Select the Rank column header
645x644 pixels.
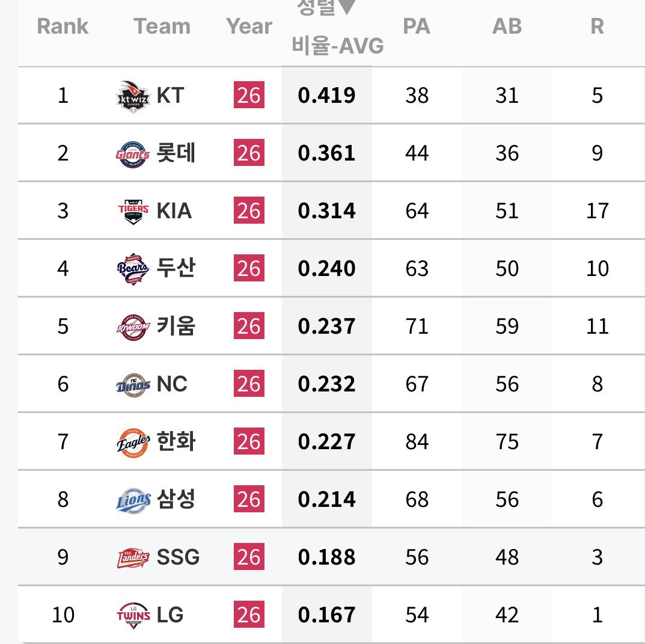(x=63, y=26)
